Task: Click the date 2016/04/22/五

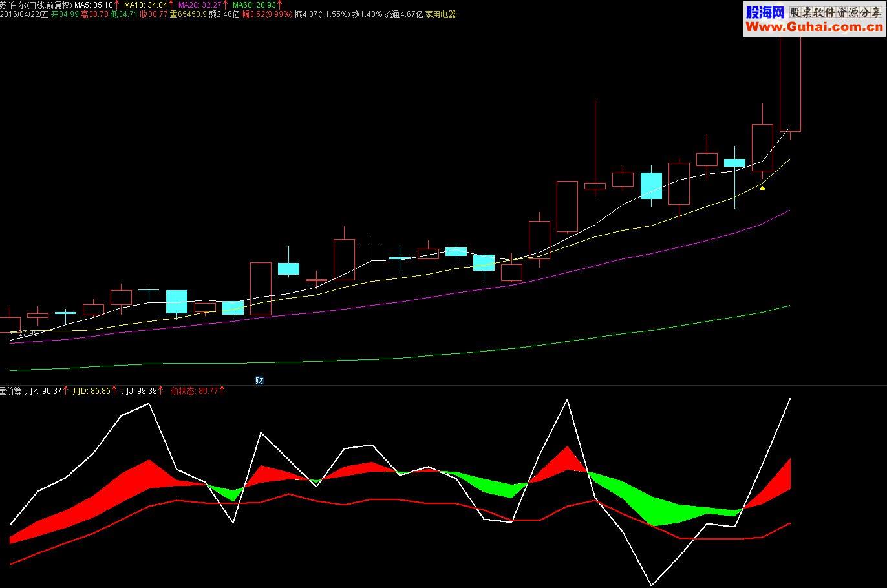Action: coord(25,14)
